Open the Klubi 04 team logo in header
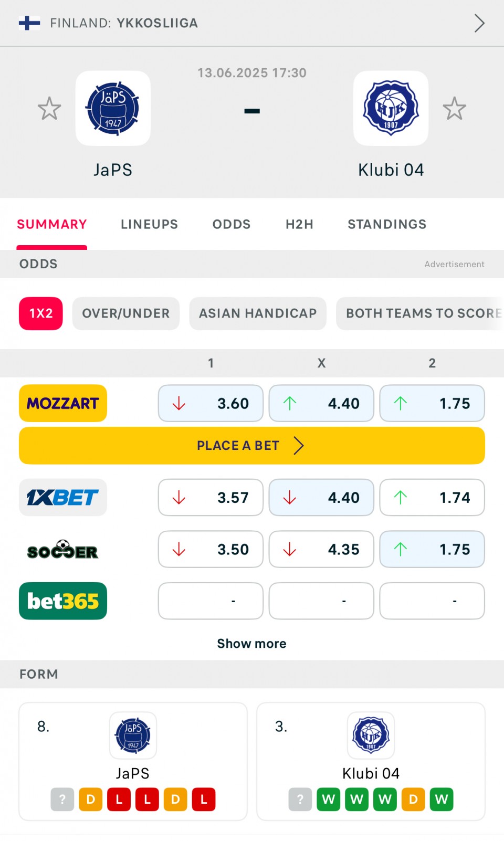The height and width of the screenshot is (841, 504). click(391, 108)
